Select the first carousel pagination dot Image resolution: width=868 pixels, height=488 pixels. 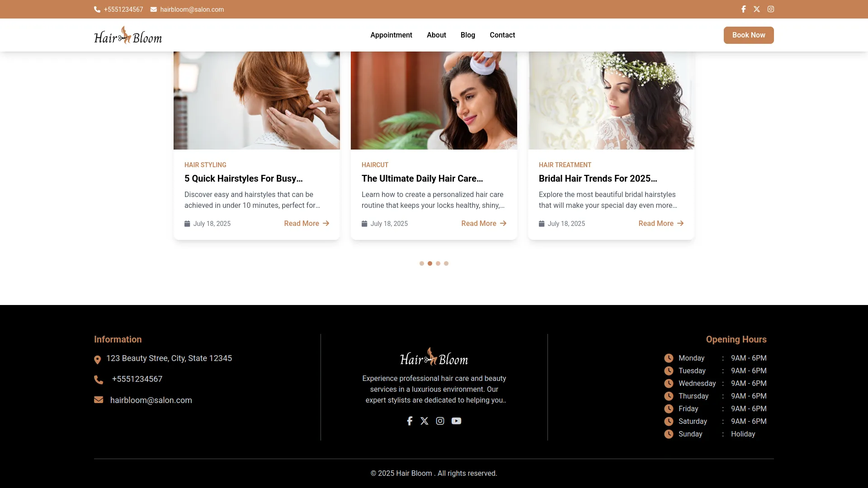[422, 263]
